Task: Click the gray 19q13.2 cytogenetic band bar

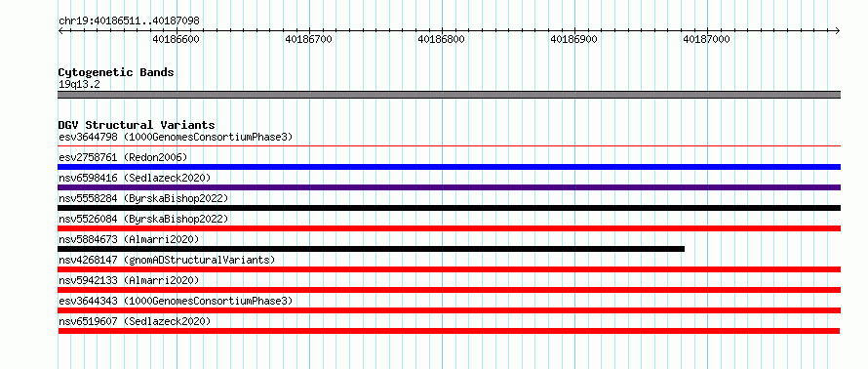Action: tap(449, 95)
